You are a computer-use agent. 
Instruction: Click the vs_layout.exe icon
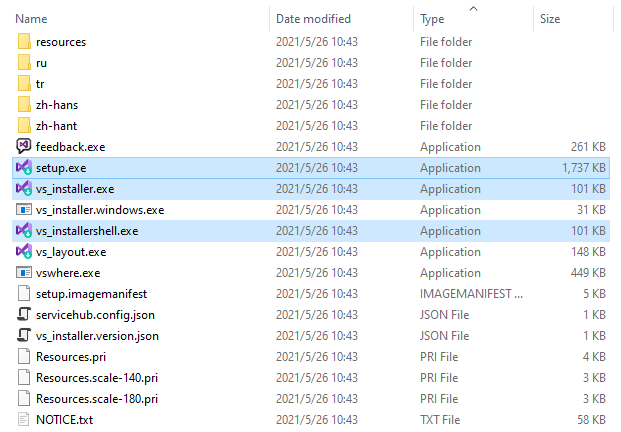tap(24, 251)
